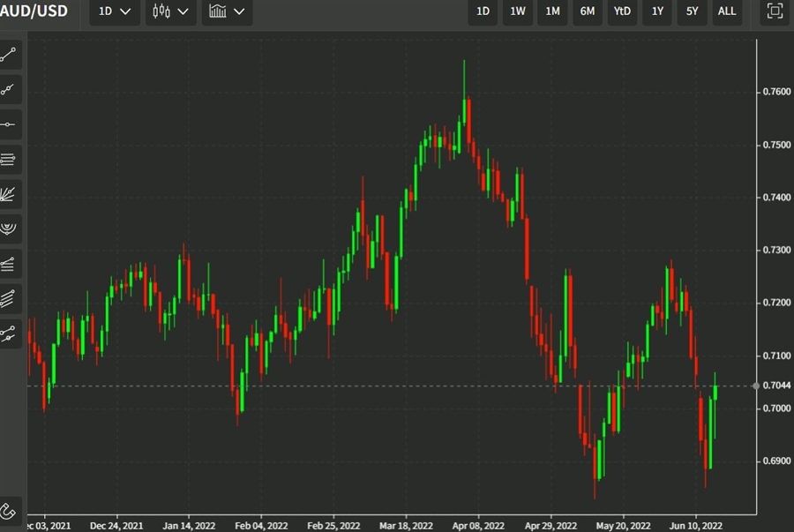Open the 1D interval dropdown
This screenshot has width=794, height=532.
[115, 11]
